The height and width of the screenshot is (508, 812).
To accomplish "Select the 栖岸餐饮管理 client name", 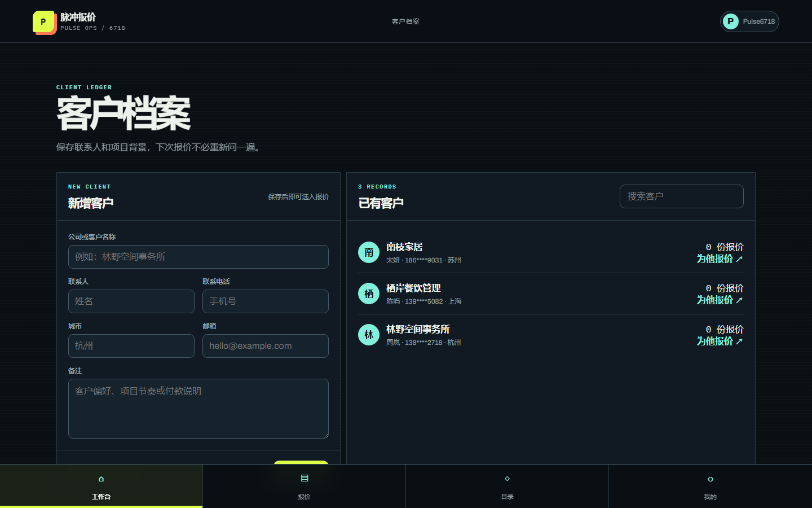I will pos(413,288).
